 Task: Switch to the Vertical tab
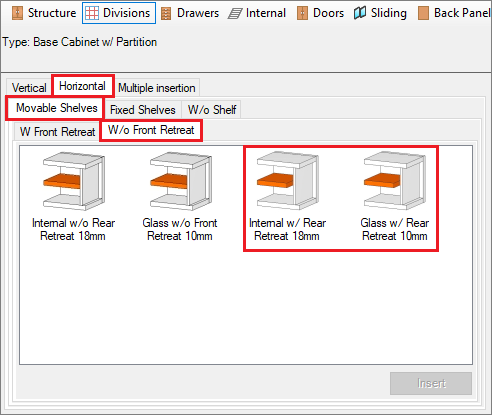click(x=29, y=88)
